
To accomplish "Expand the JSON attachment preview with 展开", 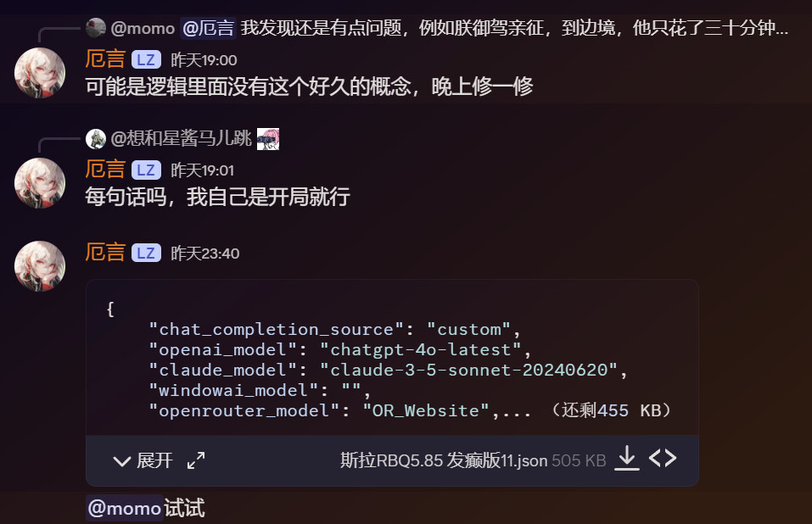I will 143,460.
